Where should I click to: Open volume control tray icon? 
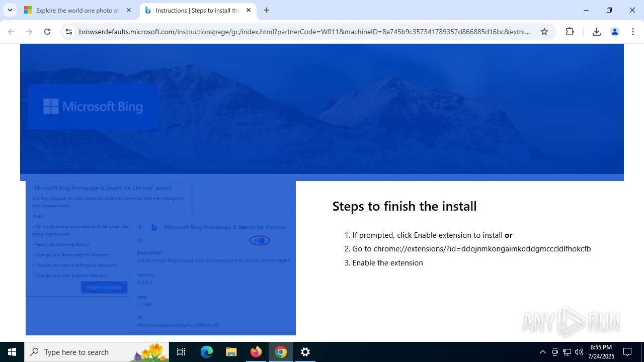click(x=579, y=352)
